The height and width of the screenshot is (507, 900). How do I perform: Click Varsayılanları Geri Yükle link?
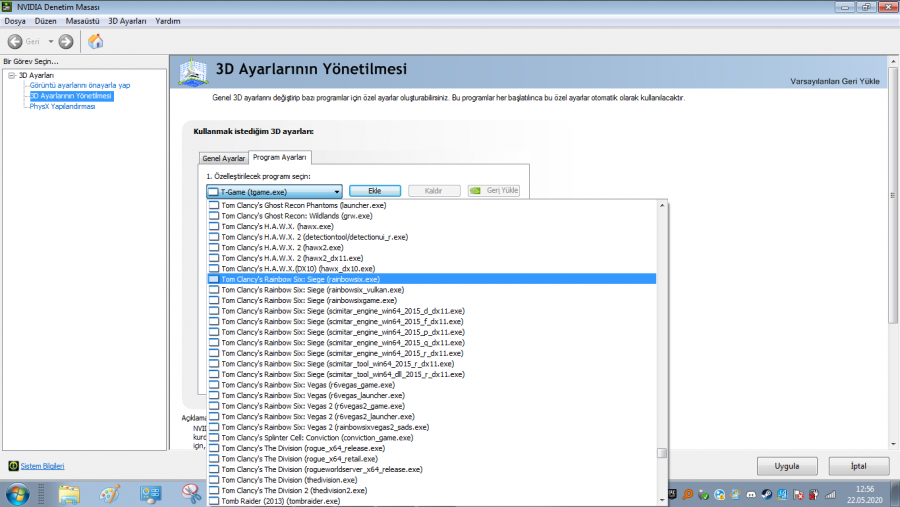coord(835,81)
